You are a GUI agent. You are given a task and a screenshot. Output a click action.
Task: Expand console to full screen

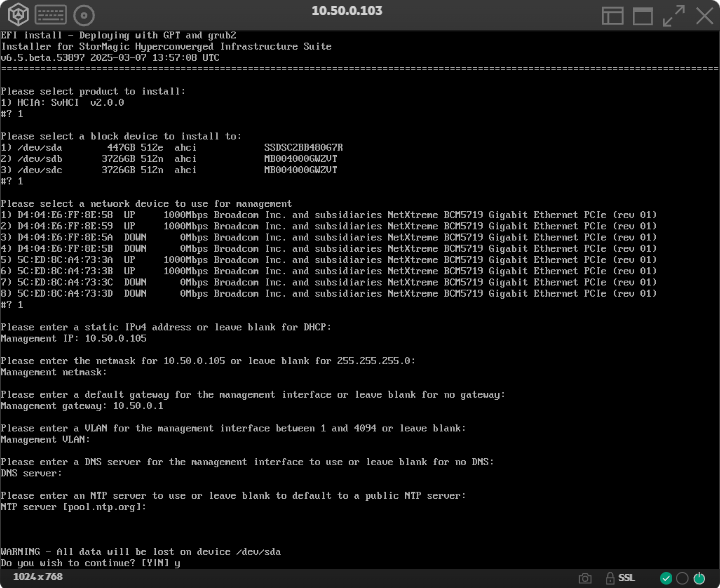674,16
